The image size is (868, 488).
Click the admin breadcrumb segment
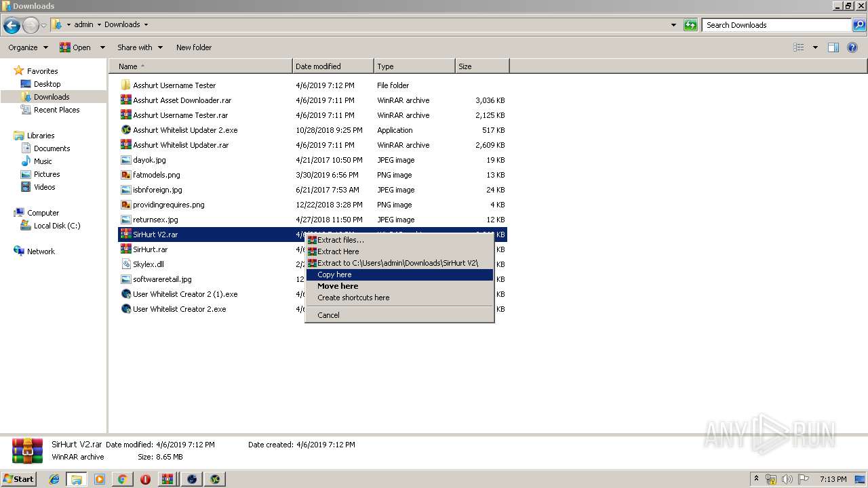(83, 24)
